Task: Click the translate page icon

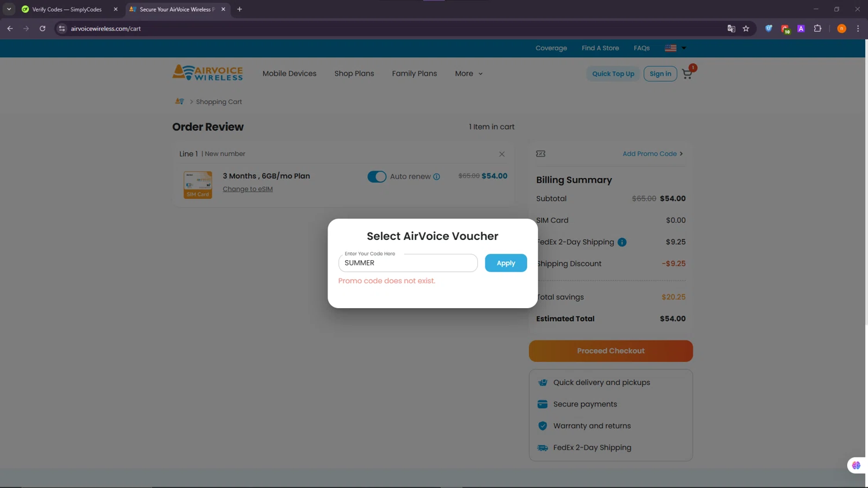Action: coord(731,28)
